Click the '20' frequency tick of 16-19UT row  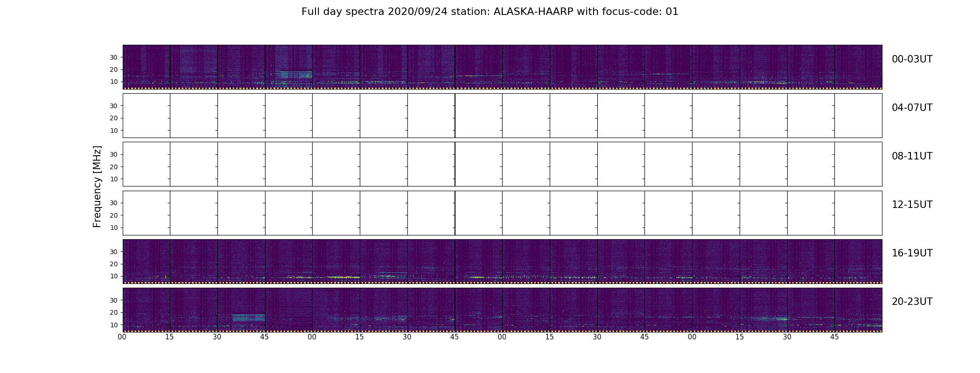113,264
